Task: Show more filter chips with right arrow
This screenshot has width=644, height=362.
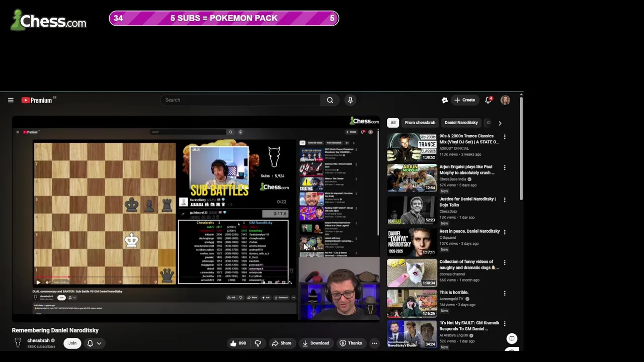Action: [500, 123]
